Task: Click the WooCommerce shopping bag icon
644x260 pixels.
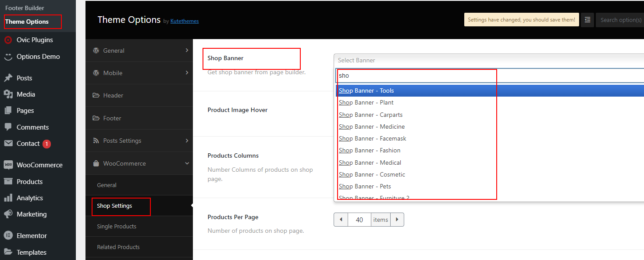Action: (x=96, y=163)
